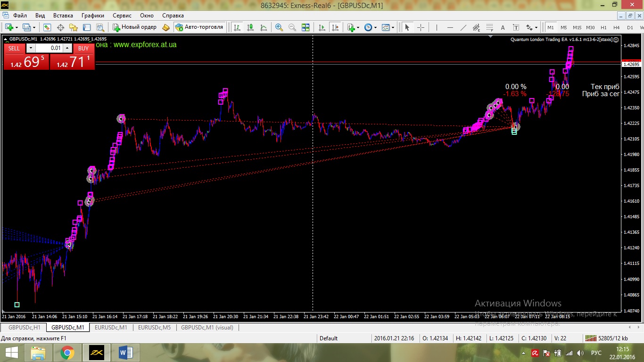This screenshot has width=644, height=362.
Task: Select the Fibonacci Retracement tool
Action: (x=489, y=27)
